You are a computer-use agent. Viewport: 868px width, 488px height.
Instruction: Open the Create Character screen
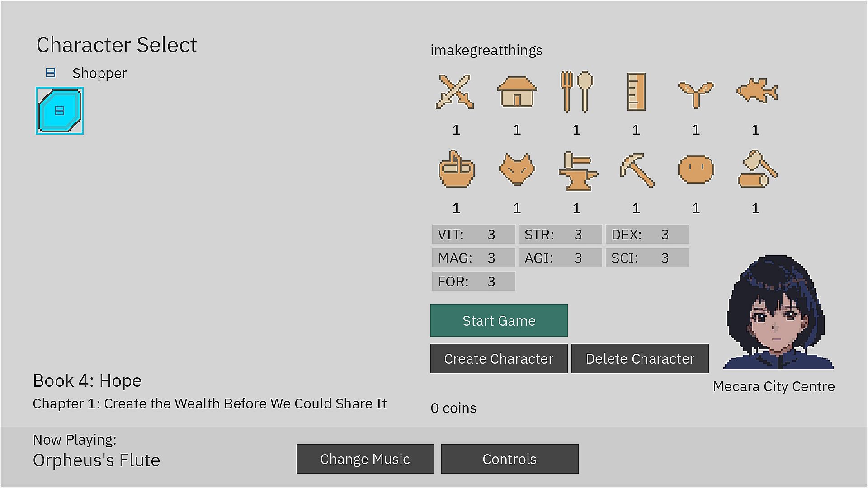pyautogui.click(x=499, y=359)
